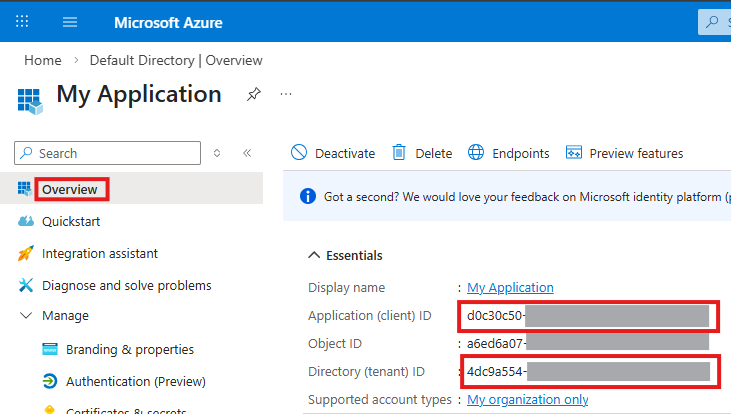Open Preview features icon
The height and width of the screenshot is (414, 731).
[x=574, y=153]
